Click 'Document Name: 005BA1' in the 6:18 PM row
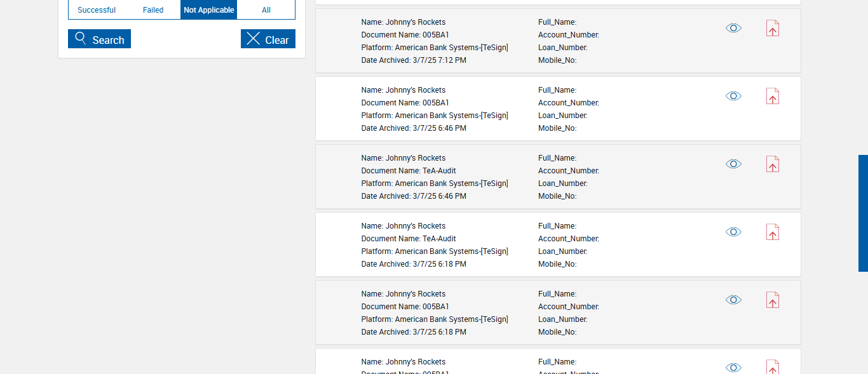The width and height of the screenshot is (868, 374). click(405, 307)
